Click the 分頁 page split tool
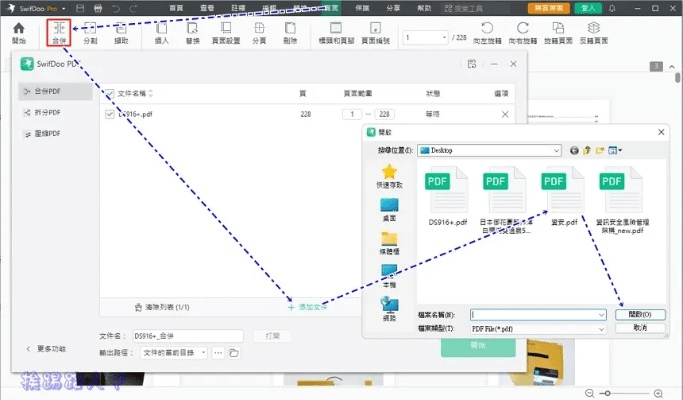Viewport: 683px width, 400px height. pyautogui.click(x=259, y=33)
